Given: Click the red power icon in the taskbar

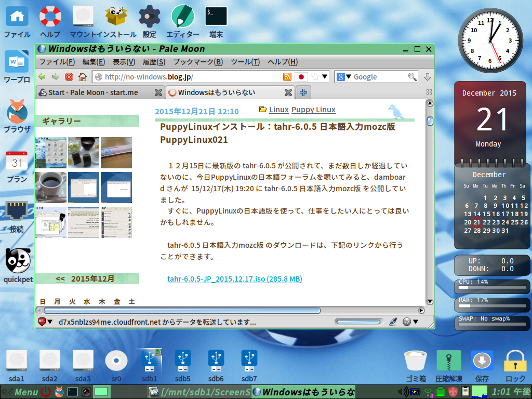Looking at the screenshot, I should 46,392.
